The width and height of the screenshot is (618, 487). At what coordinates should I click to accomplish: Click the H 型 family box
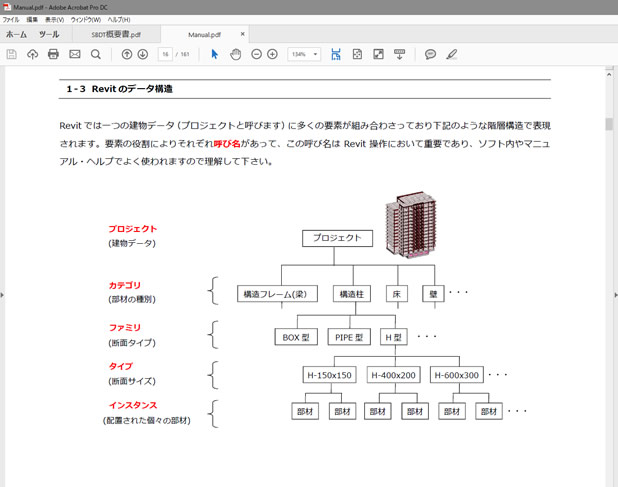click(394, 337)
